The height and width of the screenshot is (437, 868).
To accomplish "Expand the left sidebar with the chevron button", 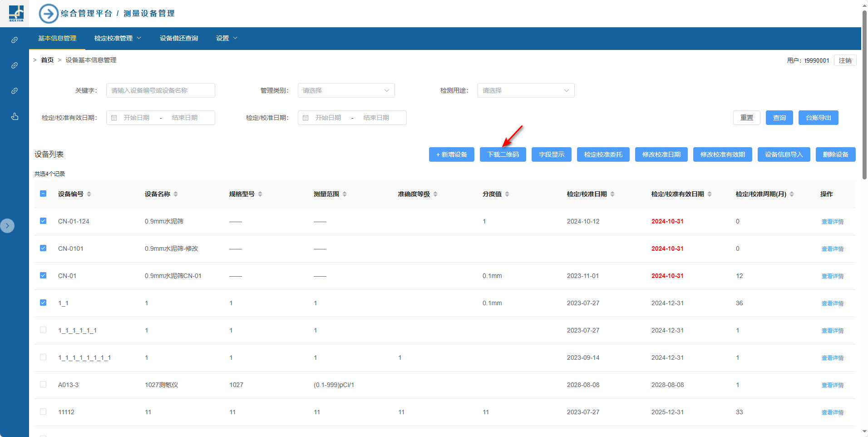I will [7, 226].
